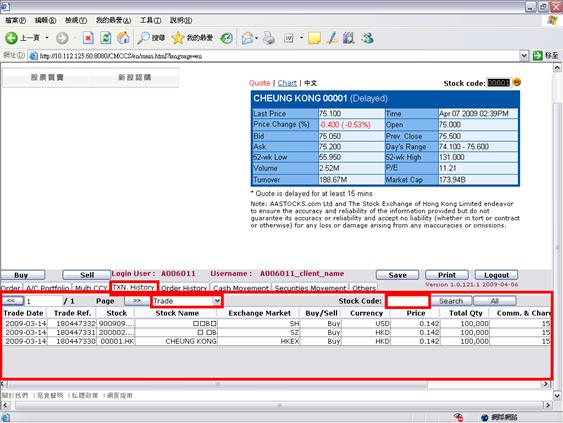Open the Edit icon dropdown arrow
Image resolution: width=563 pixels, height=423 pixels.
(301, 38)
